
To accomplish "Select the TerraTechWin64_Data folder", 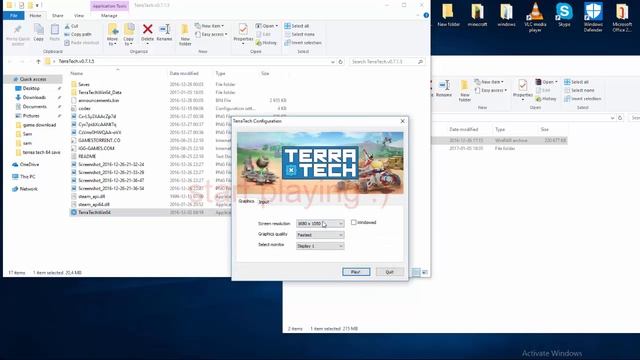I will (100, 93).
